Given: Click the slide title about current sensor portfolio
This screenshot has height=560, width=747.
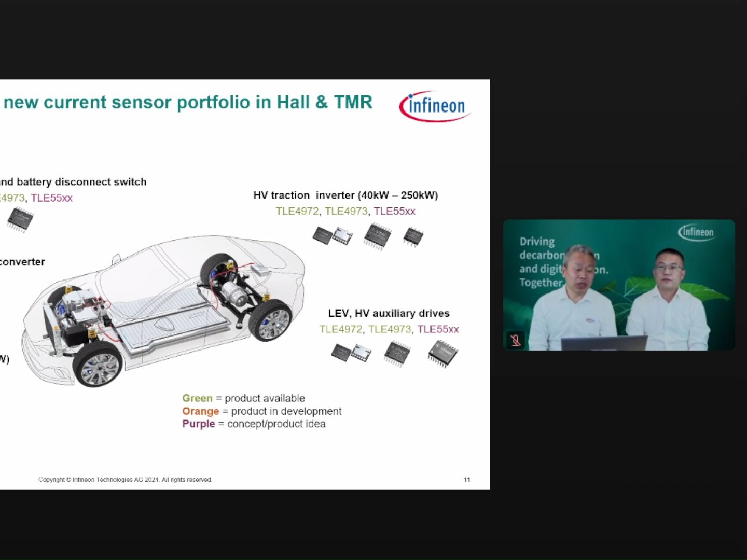Looking at the screenshot, I should (x=187, y=102).
